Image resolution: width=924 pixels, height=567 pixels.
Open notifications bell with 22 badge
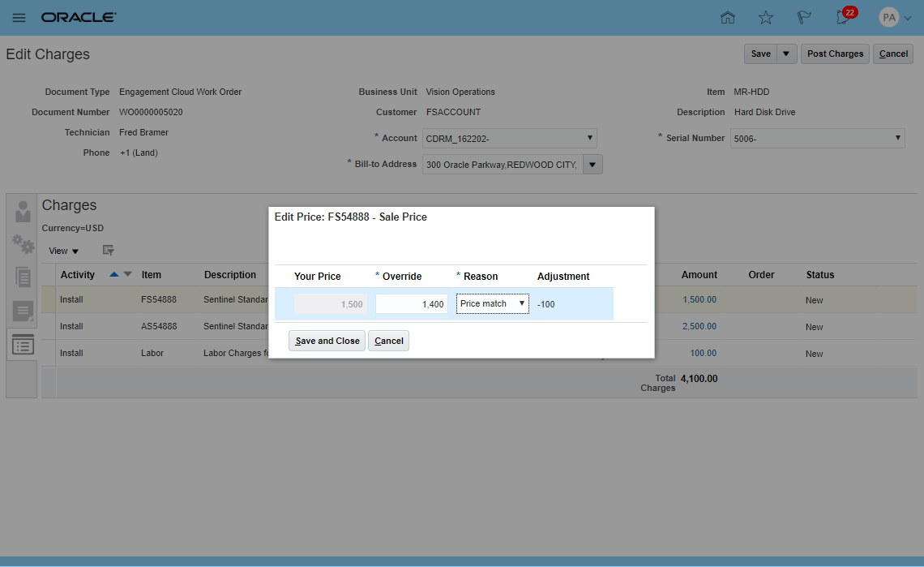(x=845, y=16)
